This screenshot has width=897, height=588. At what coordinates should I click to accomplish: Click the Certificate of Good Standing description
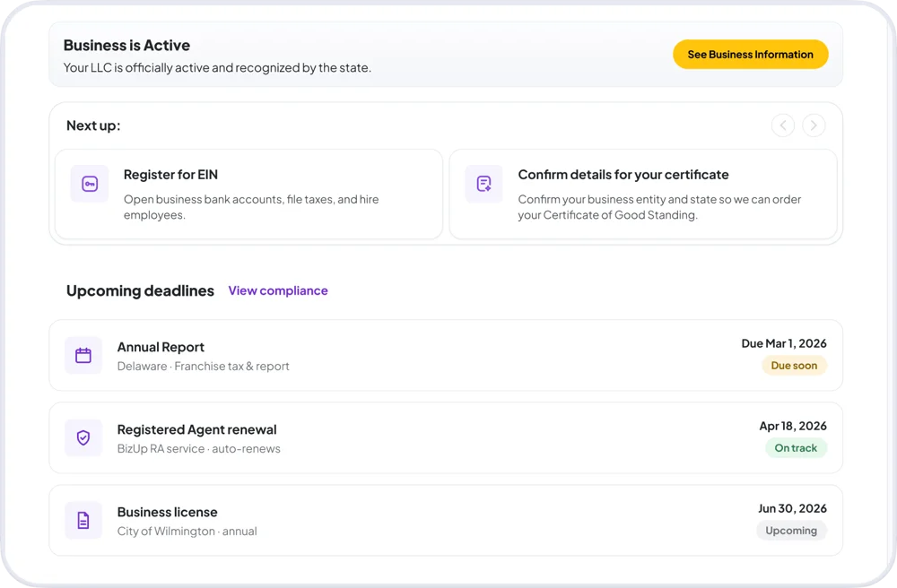(x=659, y=207)
